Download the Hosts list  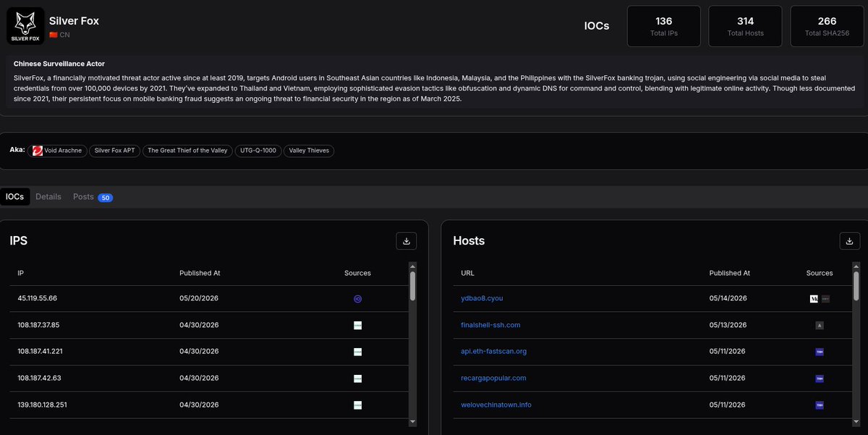tap(849, 241)
